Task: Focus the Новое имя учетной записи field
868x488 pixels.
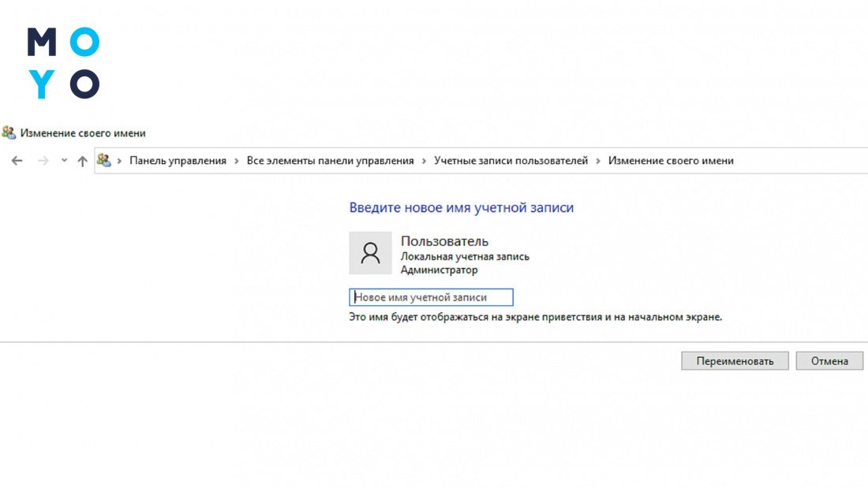Action: [x=431, y=297]
